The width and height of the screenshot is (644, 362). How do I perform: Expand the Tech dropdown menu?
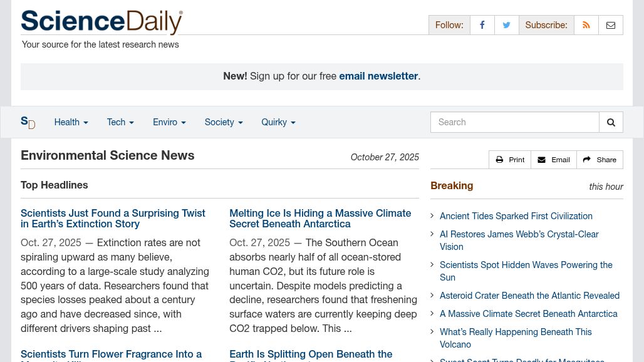(120, 122)
